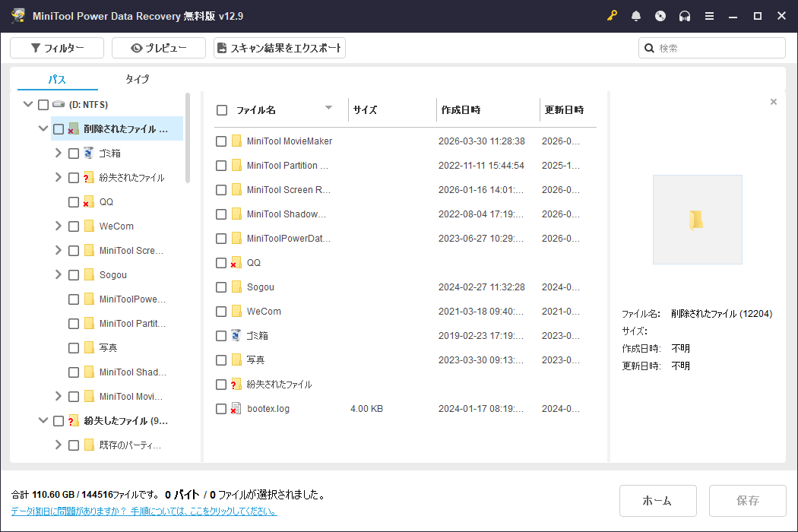Click the disc icon in title bar
This screenshot has width=798, height=532.
tap(660, 16)
